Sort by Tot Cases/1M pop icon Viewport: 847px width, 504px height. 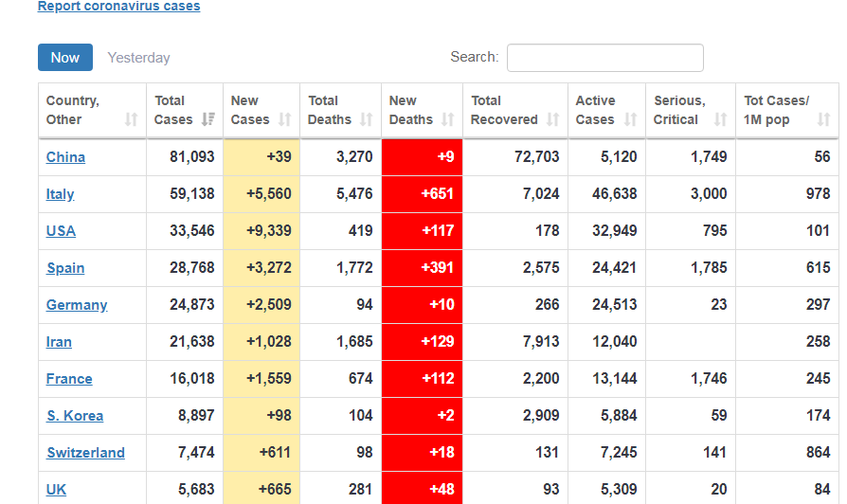tap(823, 119)
